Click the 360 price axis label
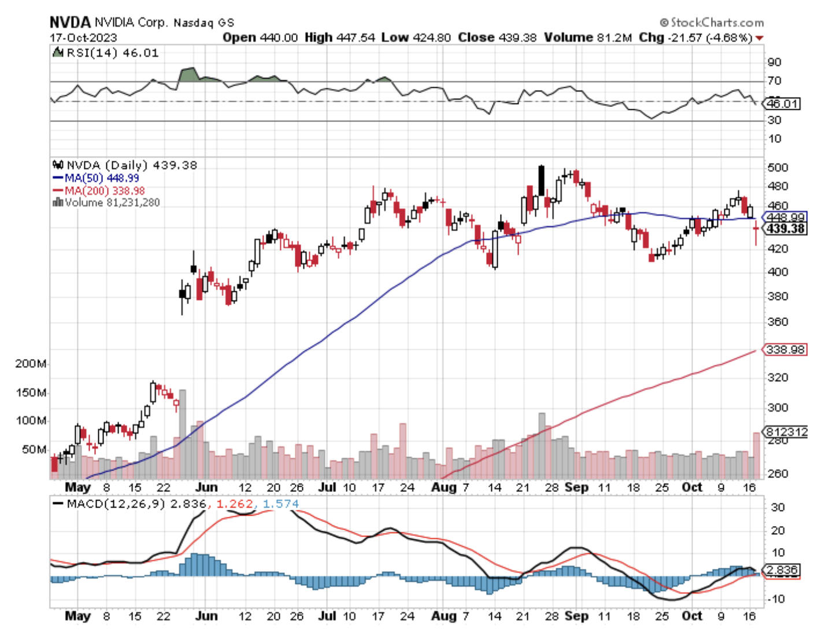The image size is (822, 644). point(777,322)
